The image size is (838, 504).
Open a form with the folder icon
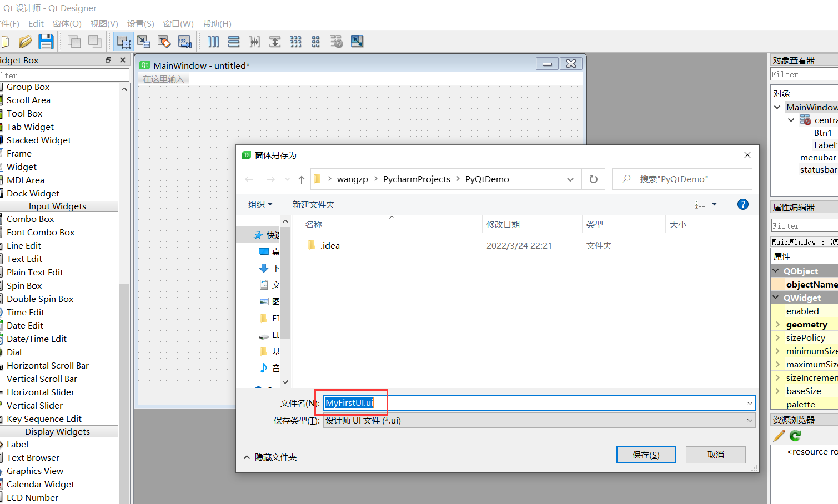25,42
